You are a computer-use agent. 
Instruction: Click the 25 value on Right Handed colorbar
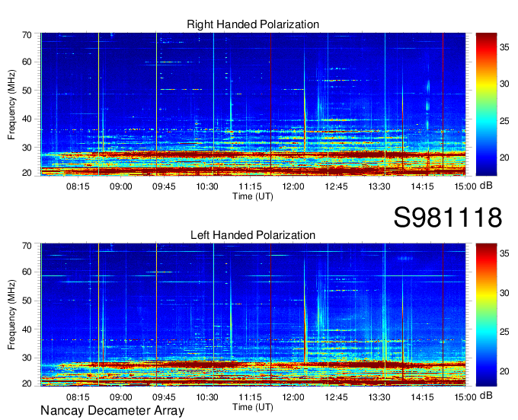[x=504, y=121]
